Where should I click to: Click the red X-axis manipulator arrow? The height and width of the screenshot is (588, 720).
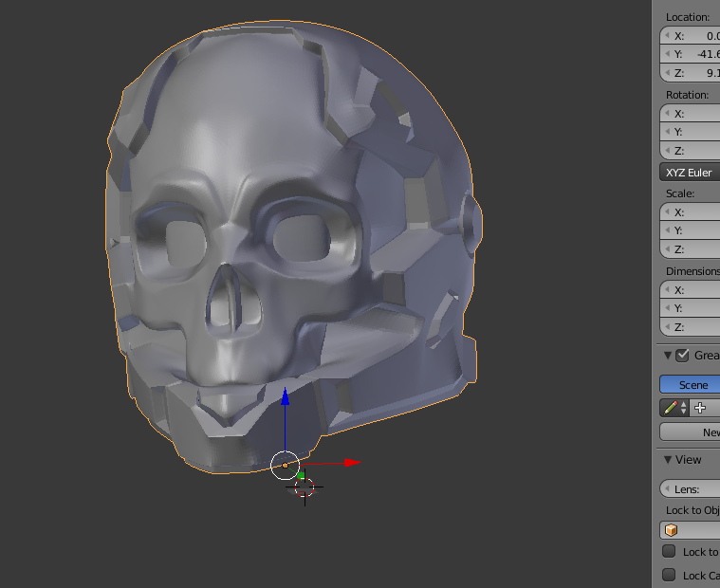coord(353,462)
